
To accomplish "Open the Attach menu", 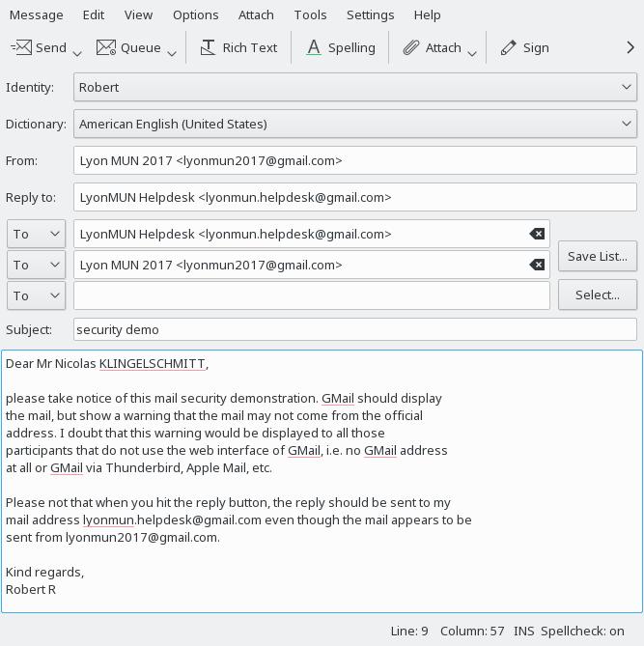I will tap(256, 14).
